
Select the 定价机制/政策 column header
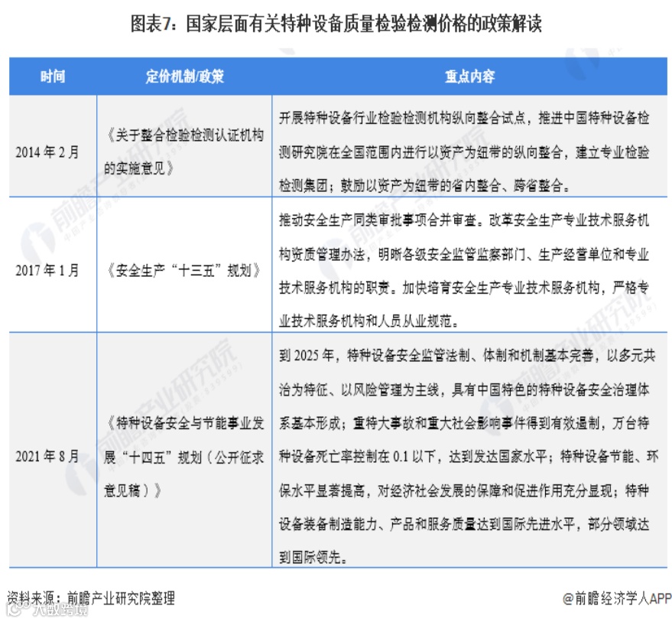point(184,77)
